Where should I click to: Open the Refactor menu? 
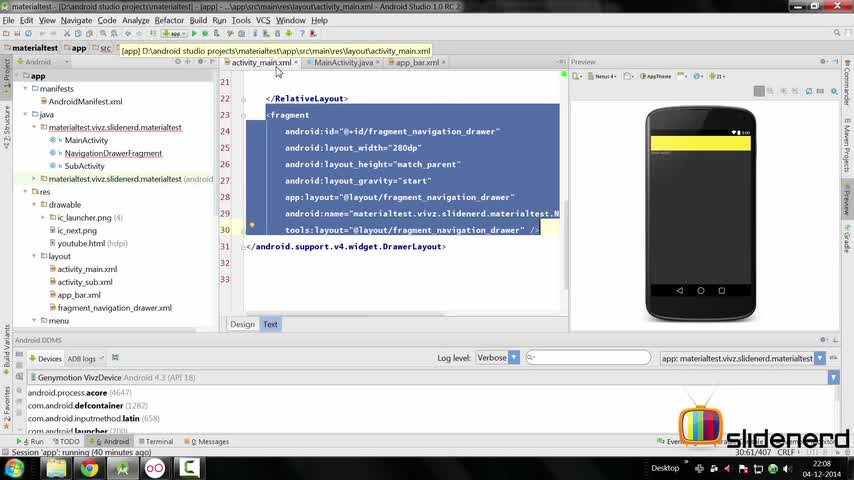168,20
